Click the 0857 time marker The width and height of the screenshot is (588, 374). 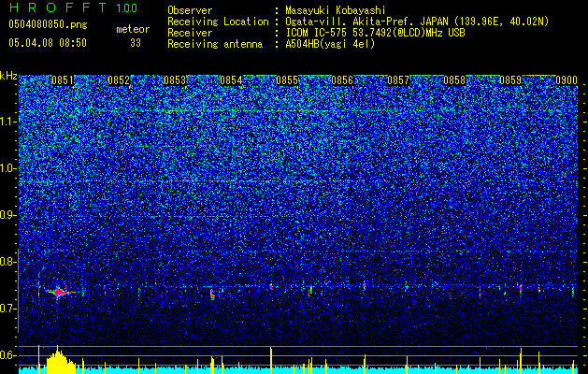coord(398,80)
